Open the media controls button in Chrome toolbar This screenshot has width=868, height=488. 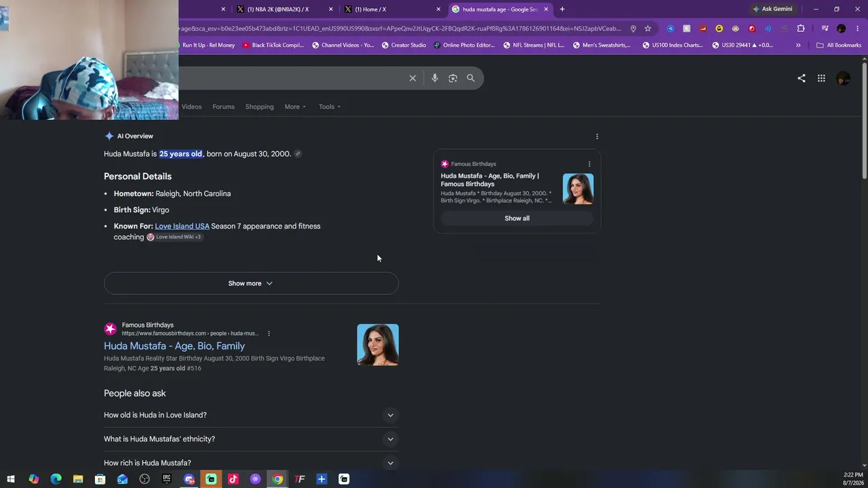coord(825,28)
